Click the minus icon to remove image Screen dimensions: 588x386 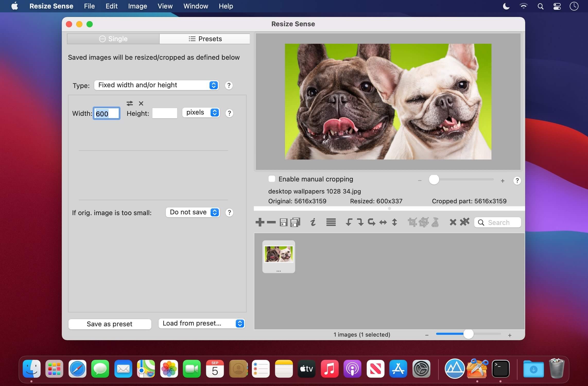[271, 222]
